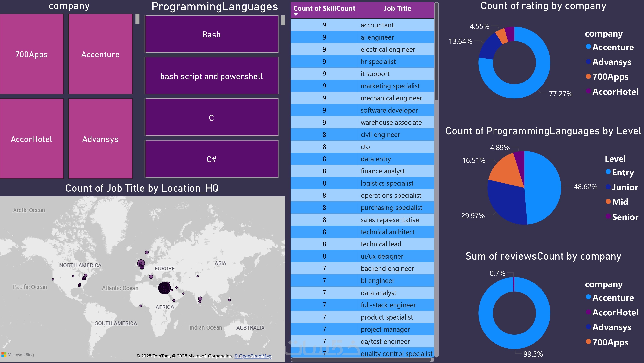
Task: Select the C# language tile
Action: pos(211,159)
